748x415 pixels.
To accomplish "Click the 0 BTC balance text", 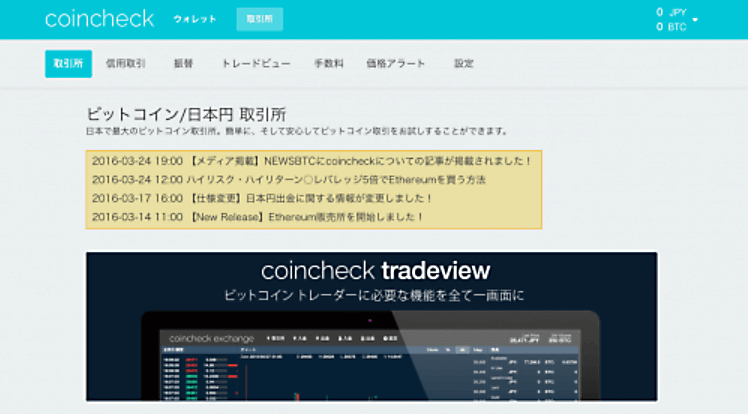I will pyautogui.click(x=671, y=27).
